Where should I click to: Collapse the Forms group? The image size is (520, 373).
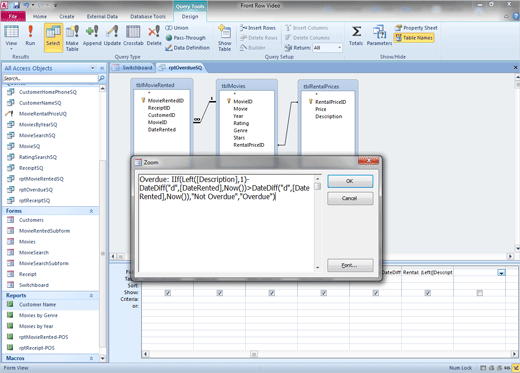point(91,211)
